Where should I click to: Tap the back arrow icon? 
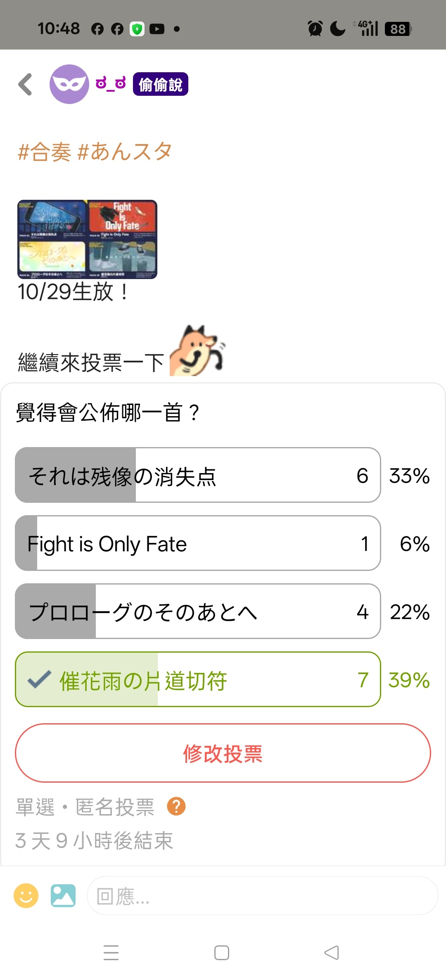coord(26,85)
